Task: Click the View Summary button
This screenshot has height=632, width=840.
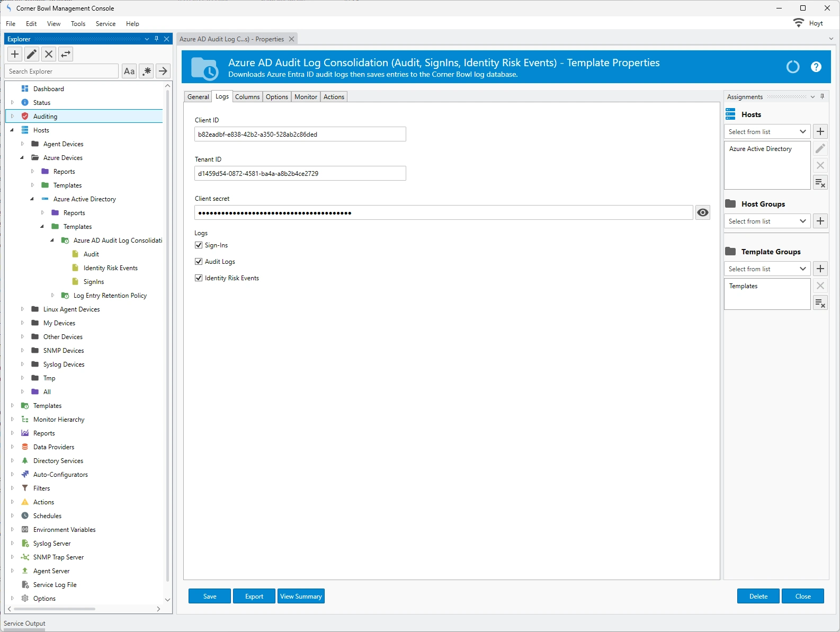Action: [x=301, y=597]
